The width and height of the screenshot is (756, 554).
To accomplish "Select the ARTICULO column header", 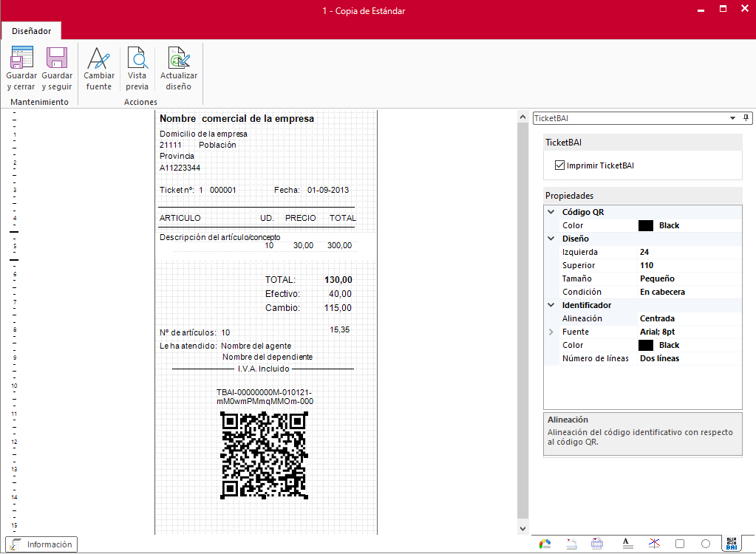I will click(x=180, y=218).
